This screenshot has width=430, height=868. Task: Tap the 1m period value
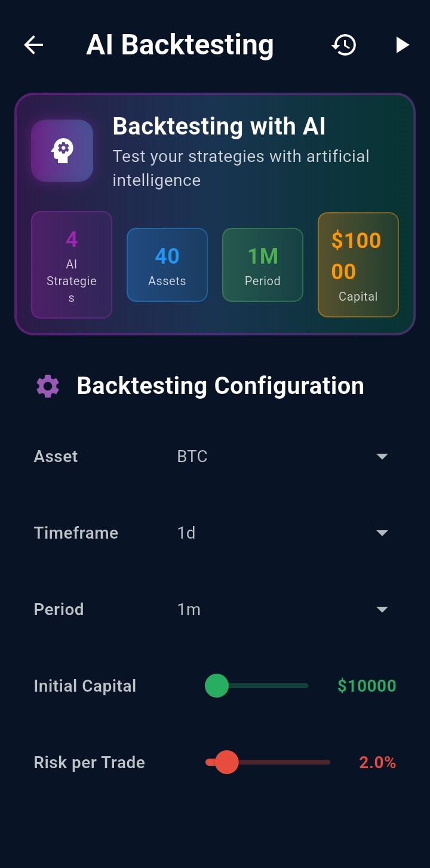(189, 610)
